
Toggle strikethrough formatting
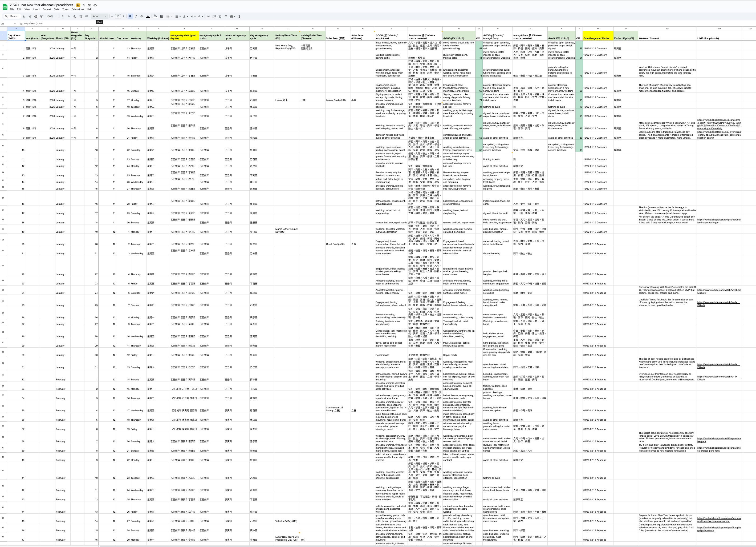tap(142, 16)
